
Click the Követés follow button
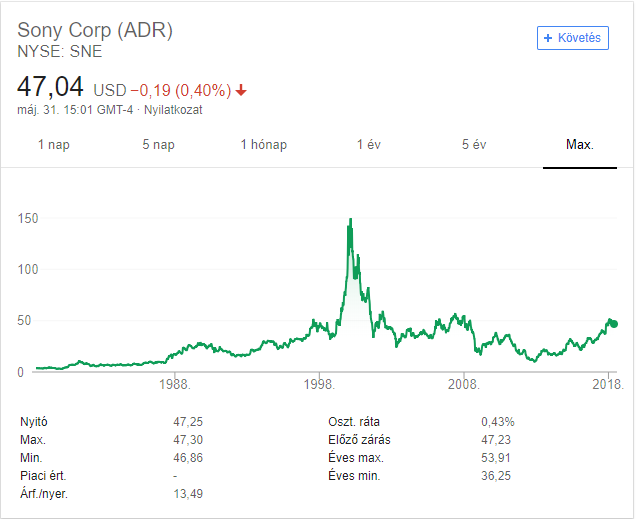(x=573, y=38)
